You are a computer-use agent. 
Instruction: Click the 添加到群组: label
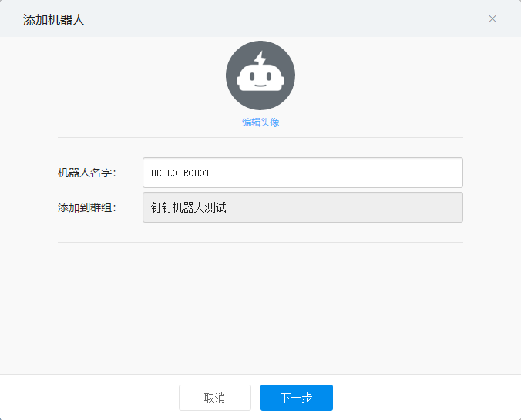87,207
